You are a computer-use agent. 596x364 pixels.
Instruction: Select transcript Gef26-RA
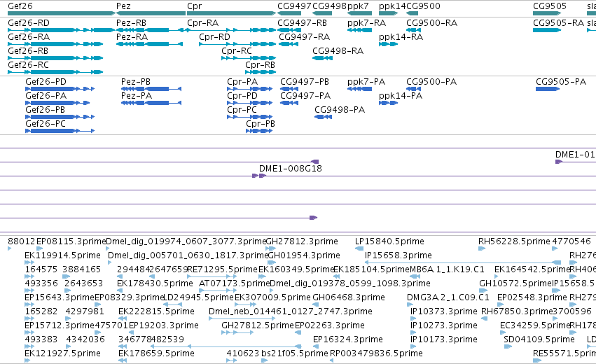point(55,44)
